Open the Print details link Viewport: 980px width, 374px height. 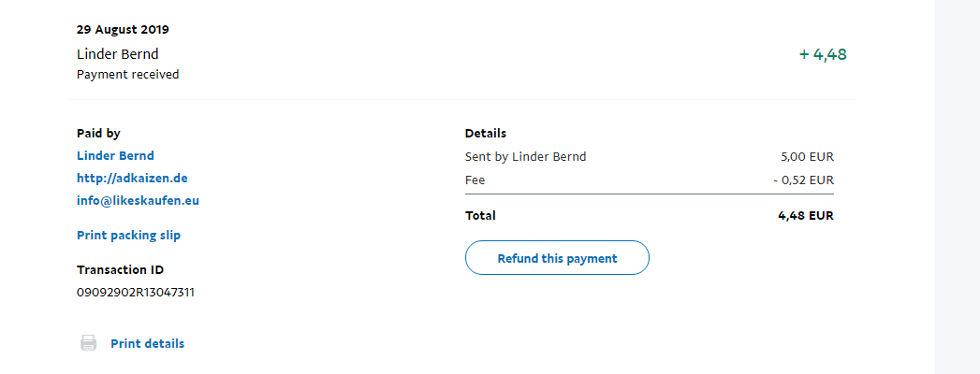pos(147,343)
